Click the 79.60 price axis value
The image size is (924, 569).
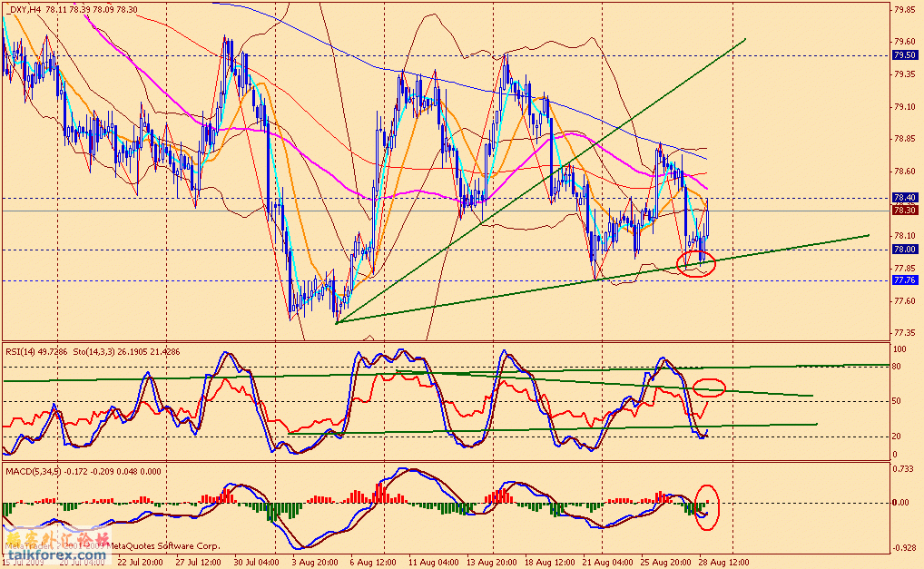[905, 41]
